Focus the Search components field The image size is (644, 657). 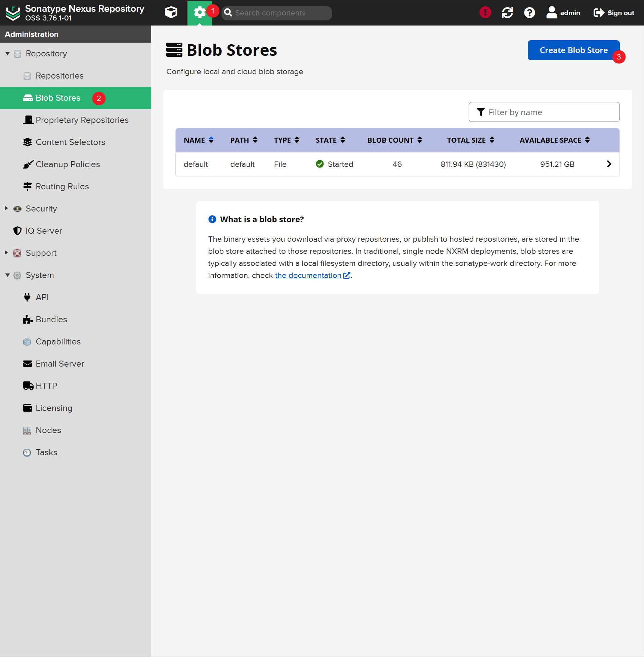[277, 12]
